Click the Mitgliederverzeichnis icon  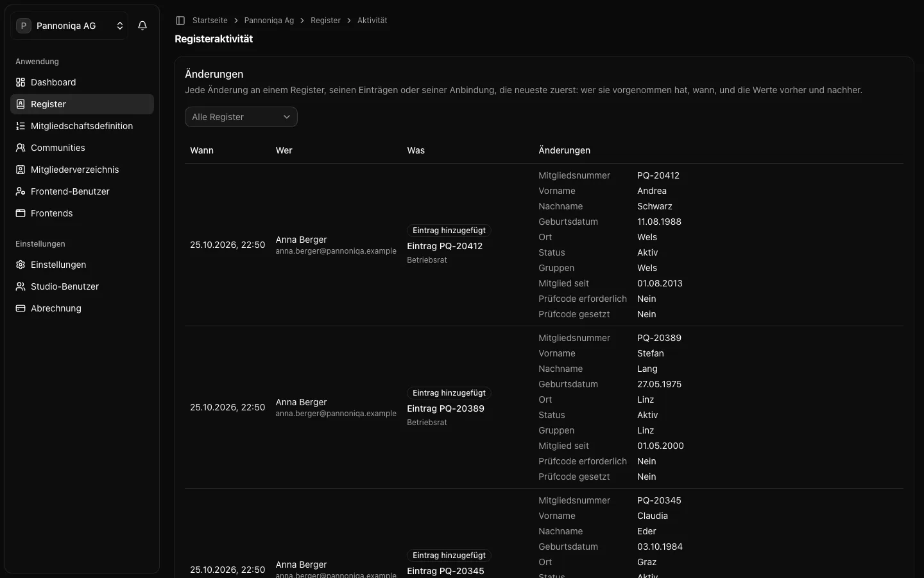(x=21, y=170)
